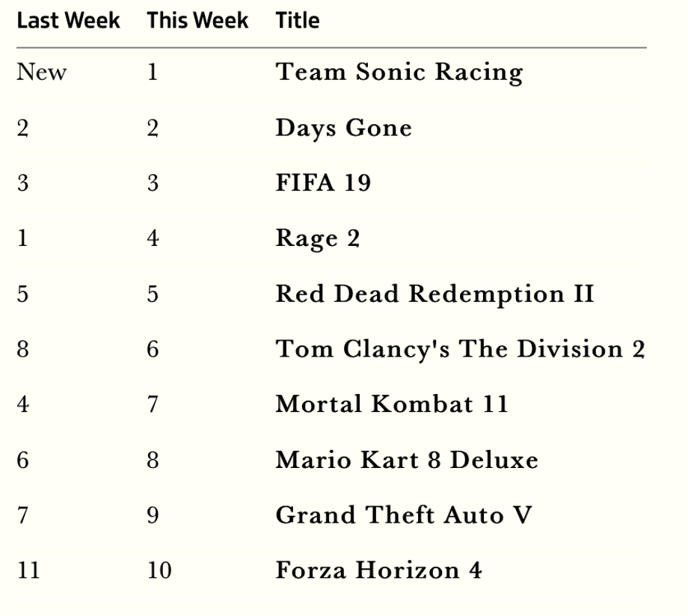Click on Days Gone title

343,129
